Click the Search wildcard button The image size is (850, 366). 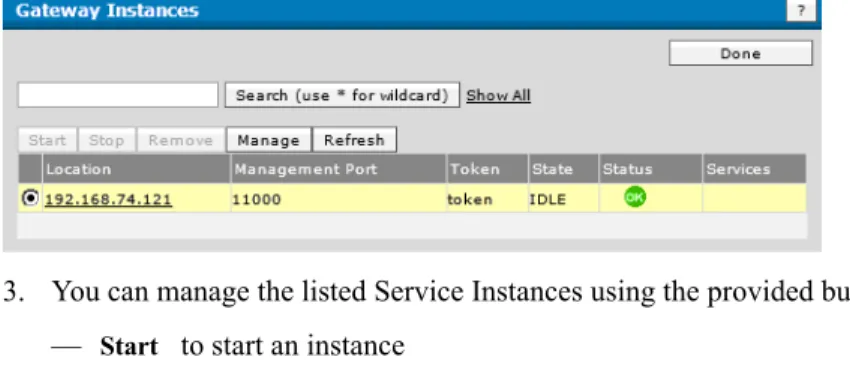(342, 95)
